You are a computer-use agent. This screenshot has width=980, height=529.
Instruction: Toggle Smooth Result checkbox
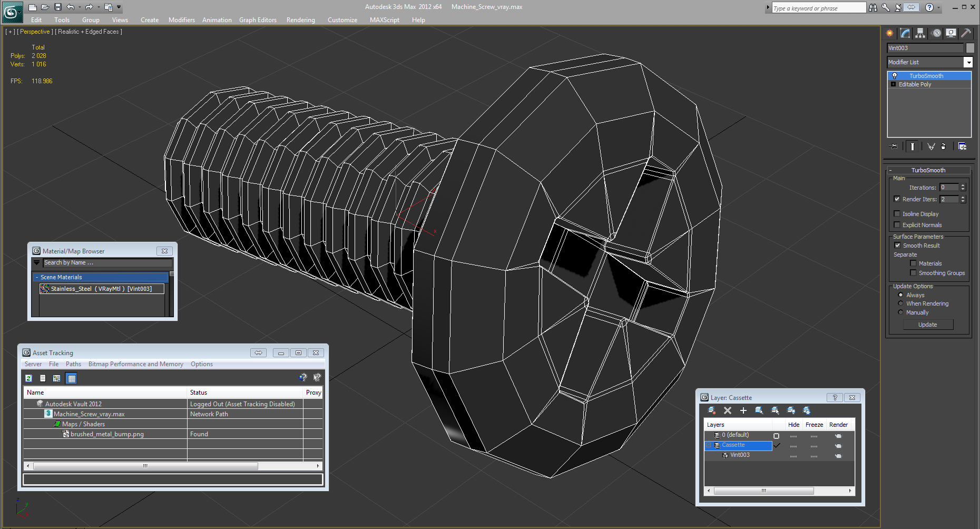coord(897,246)
